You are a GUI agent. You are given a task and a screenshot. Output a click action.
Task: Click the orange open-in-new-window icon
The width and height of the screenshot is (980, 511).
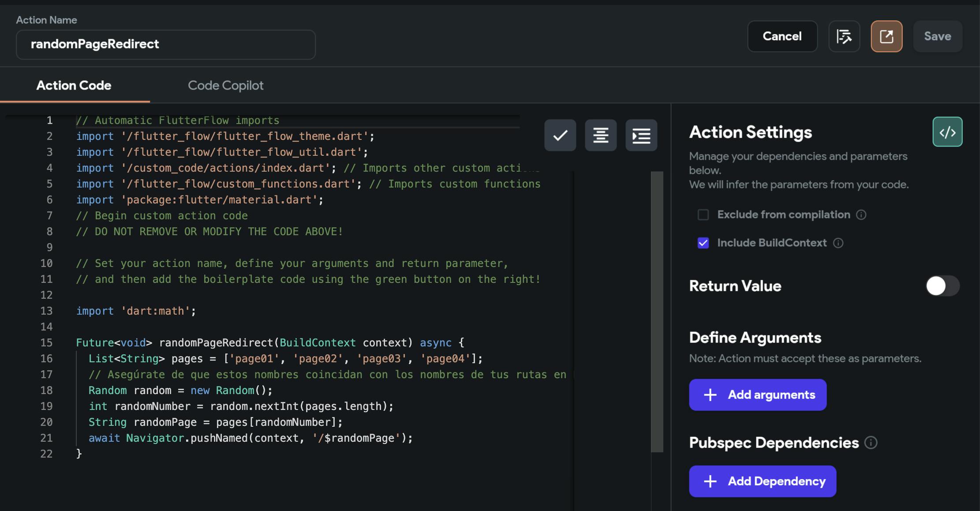(x=886, y=36)
